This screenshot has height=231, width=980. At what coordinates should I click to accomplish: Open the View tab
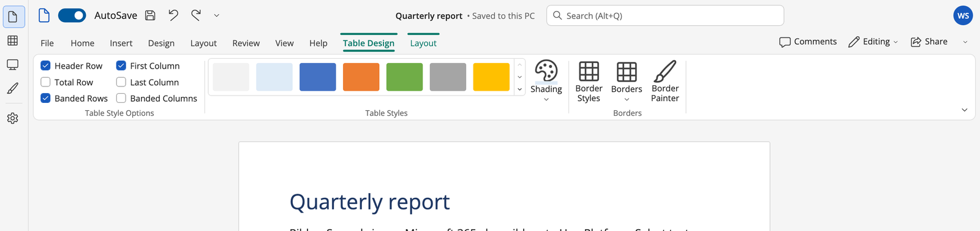coord(284,43)
